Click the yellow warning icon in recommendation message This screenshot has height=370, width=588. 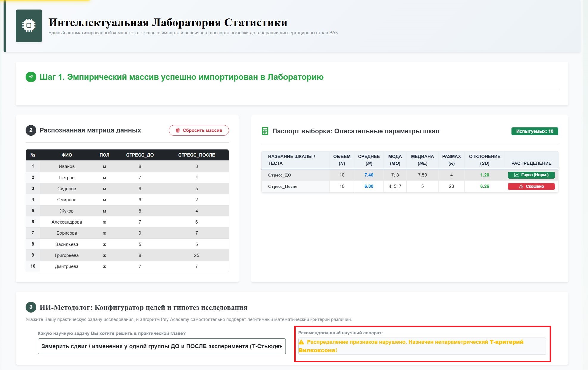[x=301, y=342]
